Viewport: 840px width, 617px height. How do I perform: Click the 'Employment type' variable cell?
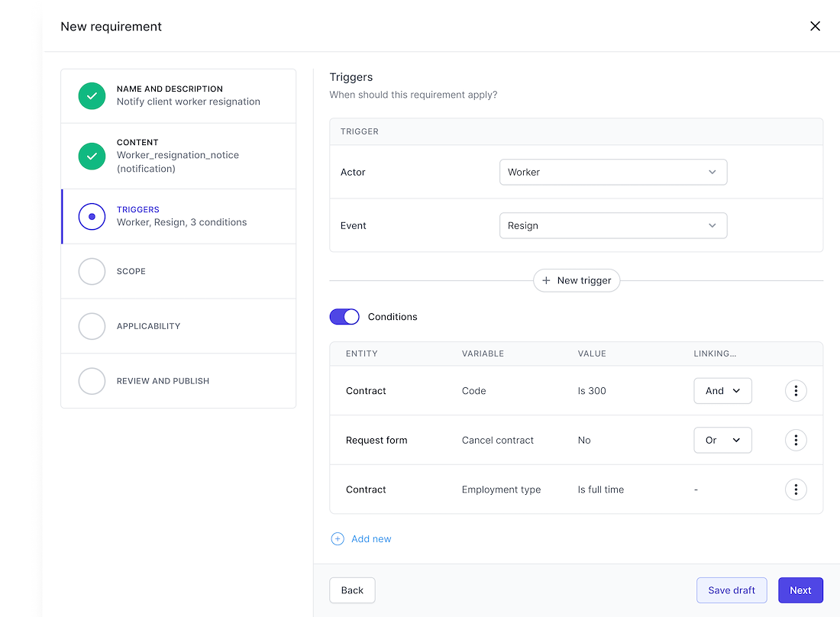[501, 489]
